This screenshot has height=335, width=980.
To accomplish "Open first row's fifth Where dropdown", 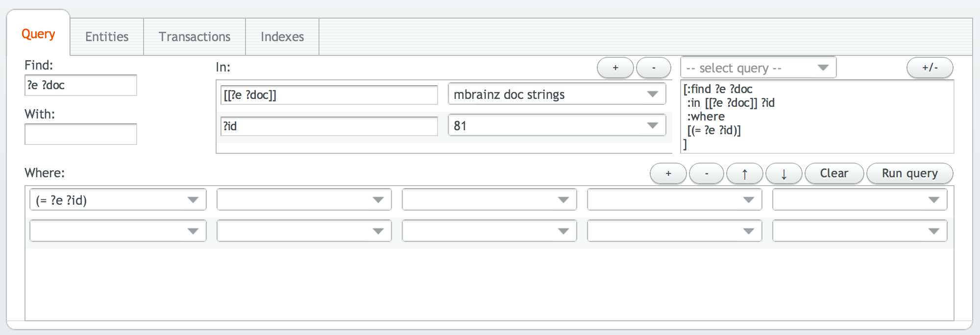I will (x=860, y=200).
